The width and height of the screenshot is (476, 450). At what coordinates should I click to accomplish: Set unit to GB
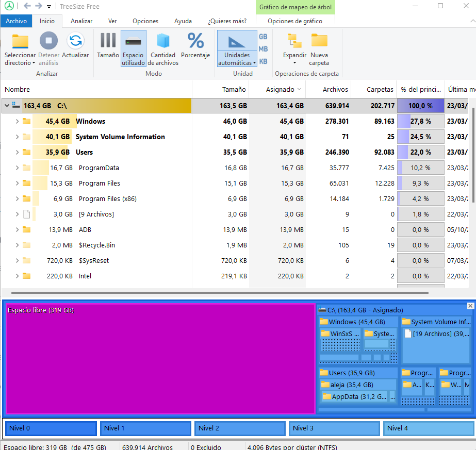pos(263,37)
